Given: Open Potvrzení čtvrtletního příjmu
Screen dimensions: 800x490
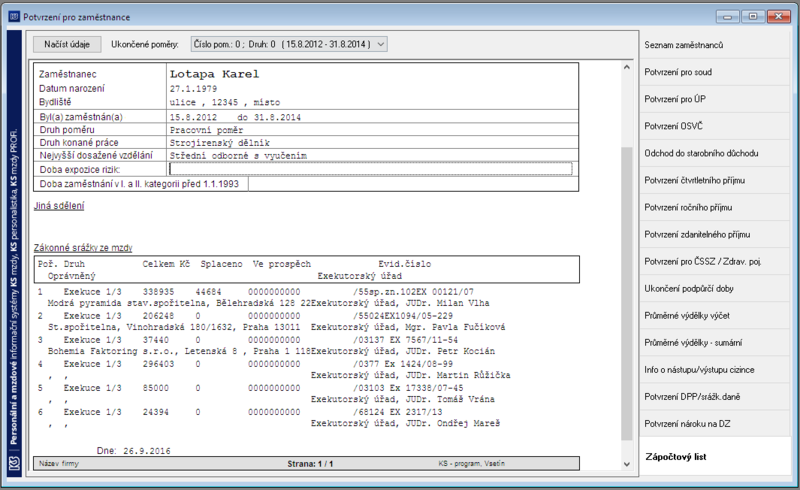Looking at the screenshot, I should [x=714, y=180].
